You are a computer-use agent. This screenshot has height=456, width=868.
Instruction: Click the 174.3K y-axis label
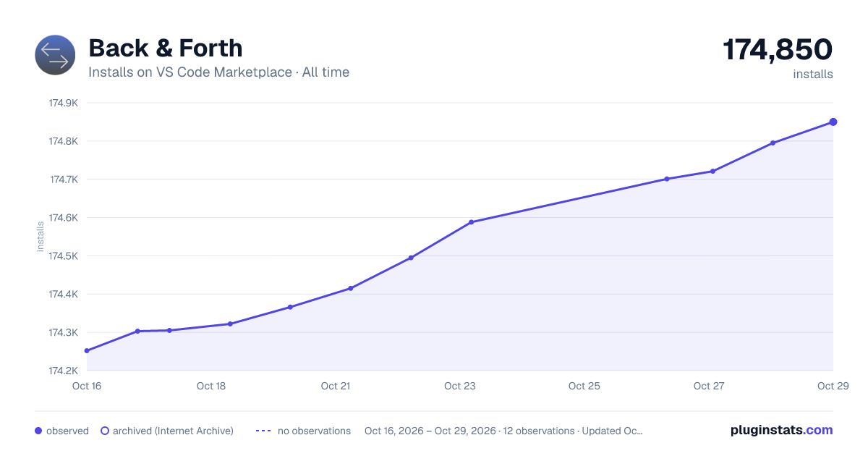click(63, 333)
